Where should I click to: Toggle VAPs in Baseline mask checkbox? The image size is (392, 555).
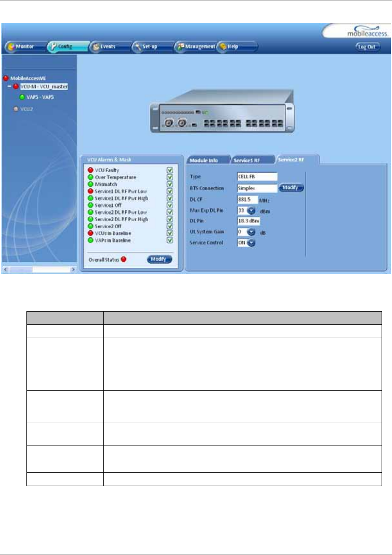(x=170, y=240)
